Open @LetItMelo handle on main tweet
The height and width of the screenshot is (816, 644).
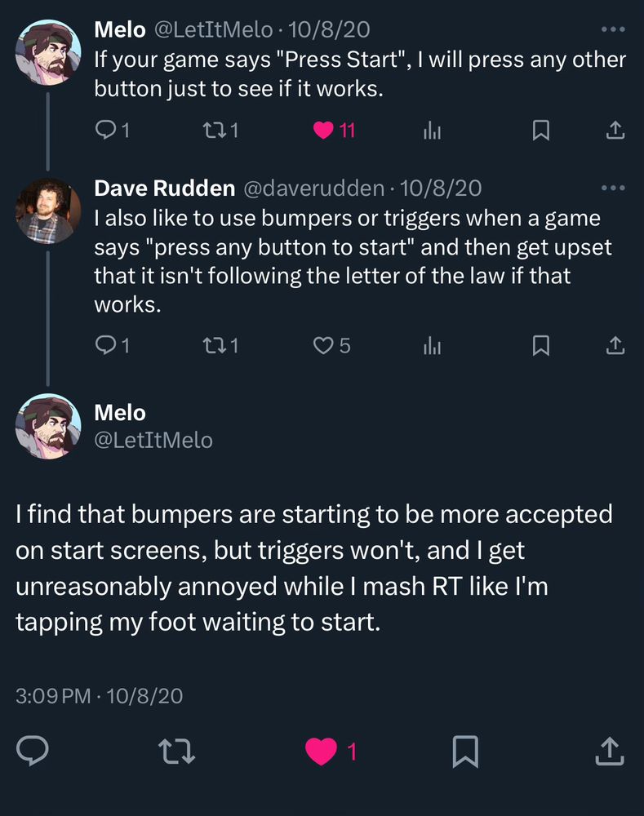coord(153,441)
